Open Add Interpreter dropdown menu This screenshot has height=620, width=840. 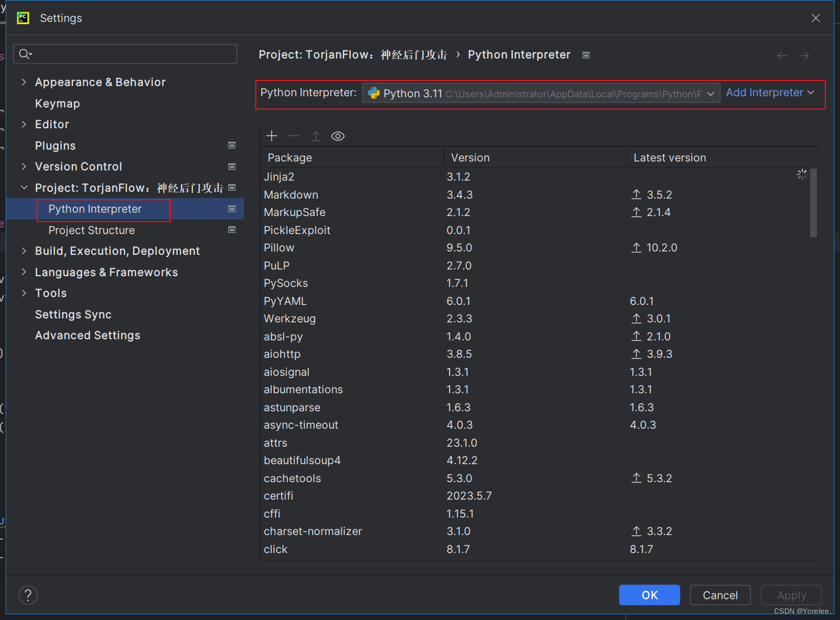770,92
